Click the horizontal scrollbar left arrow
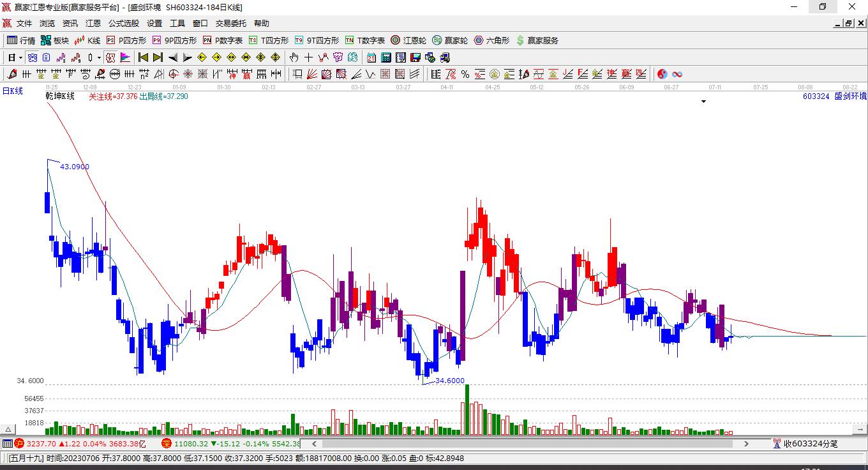The image size is (868, 470). click(313, 443)
